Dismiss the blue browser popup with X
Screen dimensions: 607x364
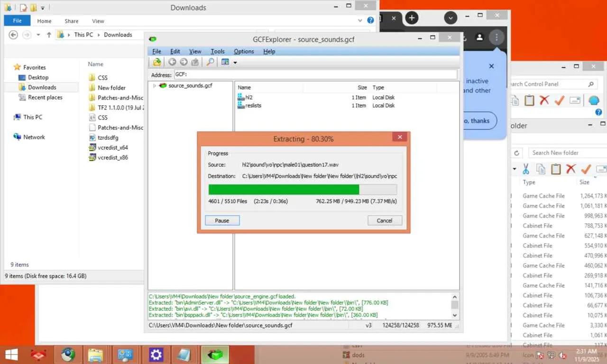(x=491, y=66)
